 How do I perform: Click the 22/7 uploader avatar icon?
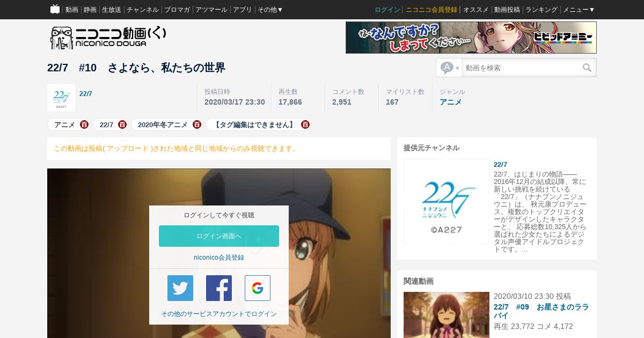61,98
